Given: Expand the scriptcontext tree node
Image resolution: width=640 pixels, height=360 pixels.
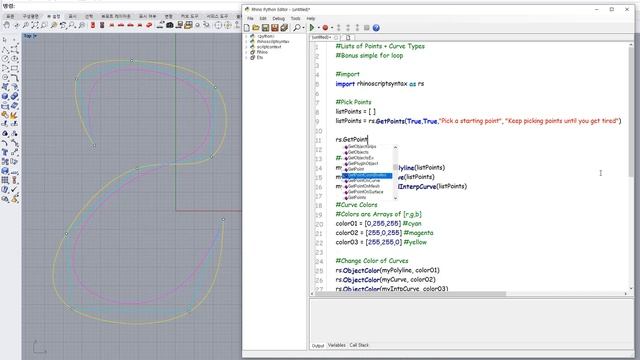Looking at the screenshot, I should click(x=246, y=47).
